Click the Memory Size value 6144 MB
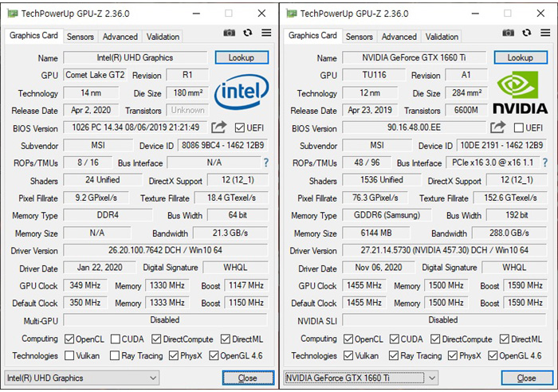Screen dimensions: 558x392 pos(376,233)
